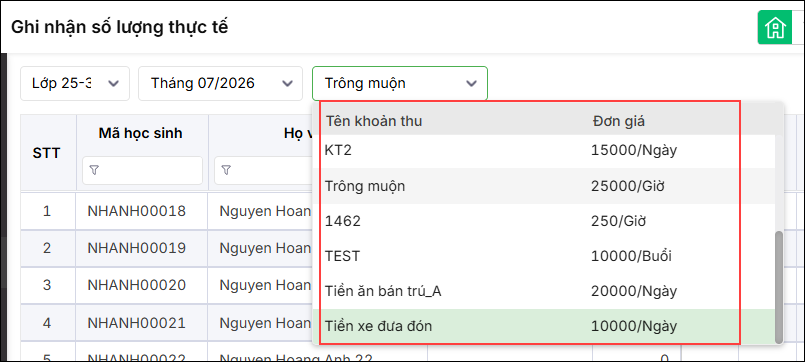Click price 15000/Ngày
805x362 pixels.
coord(634,151)
